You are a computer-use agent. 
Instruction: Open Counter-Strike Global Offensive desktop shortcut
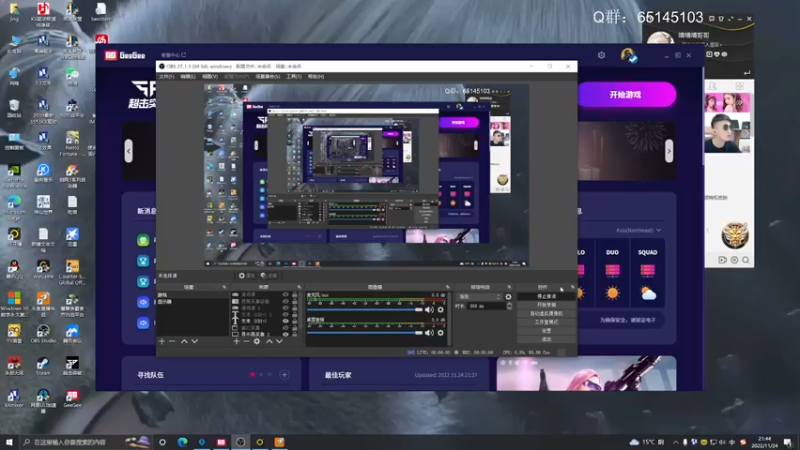[x=72, y=272]
